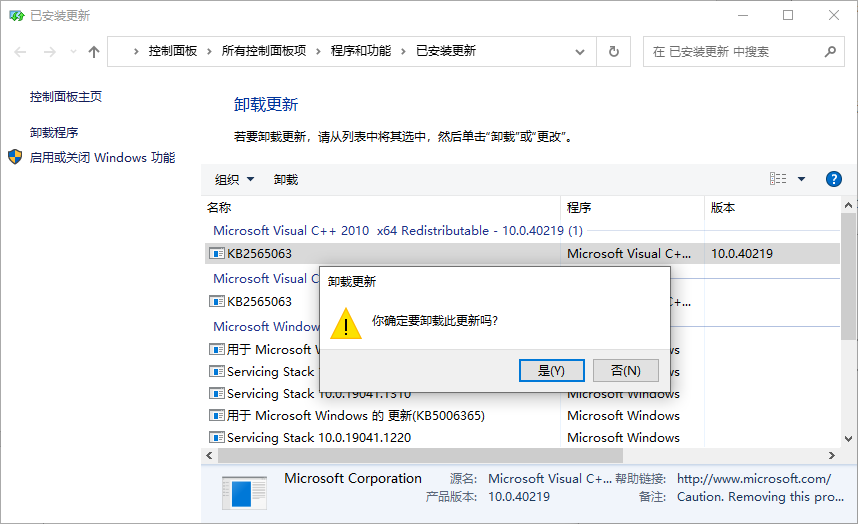Image resolution: width=858 pixels, height=524 pixels.
Task: Open 启用或关闭 Windows 功能 link
Action: pos(102,157)
